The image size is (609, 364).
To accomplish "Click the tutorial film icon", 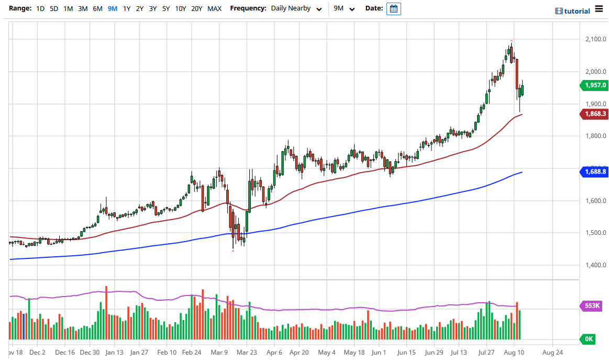I will (x=559, y=11).
